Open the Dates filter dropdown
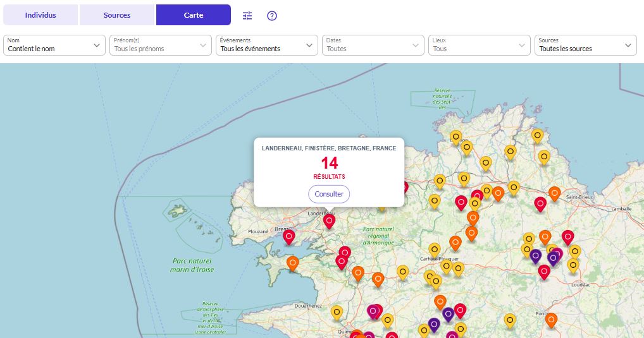The width and height of the screenshot is (644, 338). [x=373, y=45]
